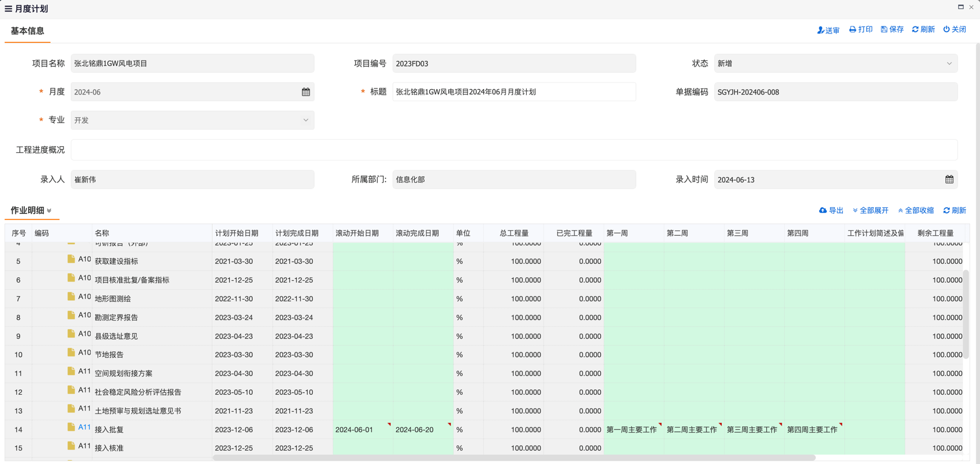Switch to the 基本信息 tab

coord(27,31)
